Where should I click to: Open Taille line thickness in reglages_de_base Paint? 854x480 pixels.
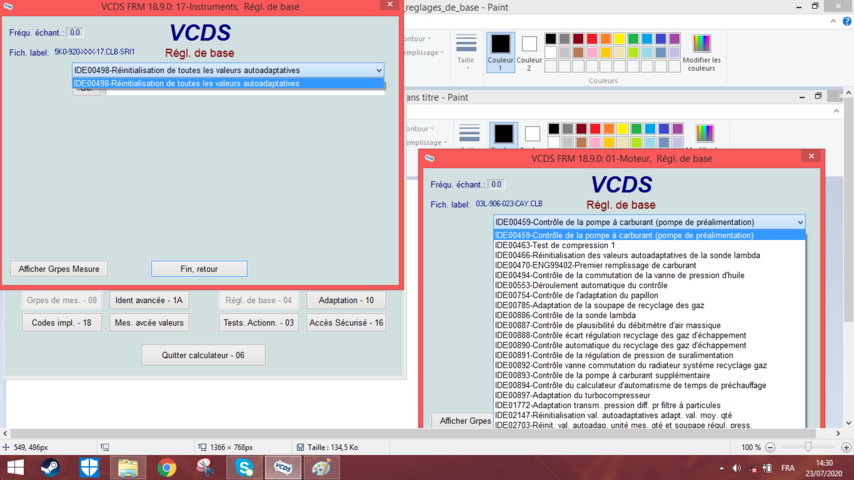click(x=466, y=51)
